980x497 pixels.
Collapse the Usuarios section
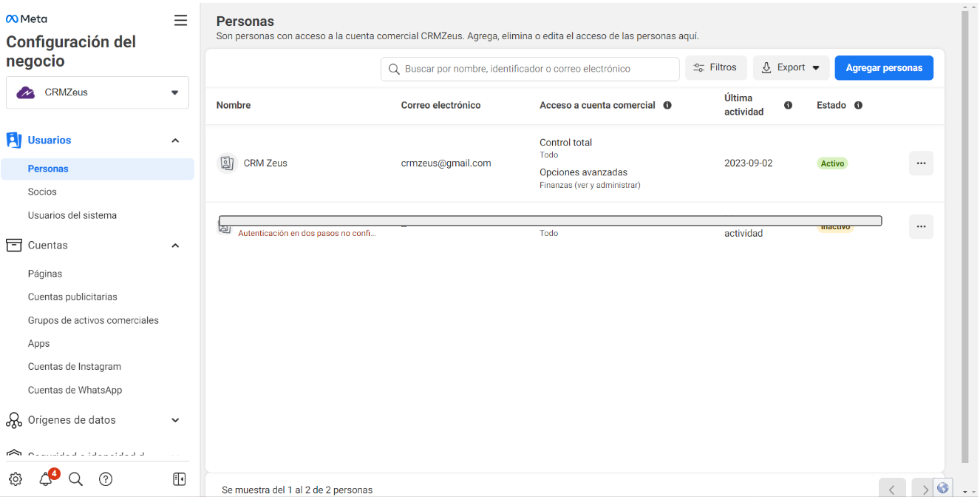pos(175,141)
